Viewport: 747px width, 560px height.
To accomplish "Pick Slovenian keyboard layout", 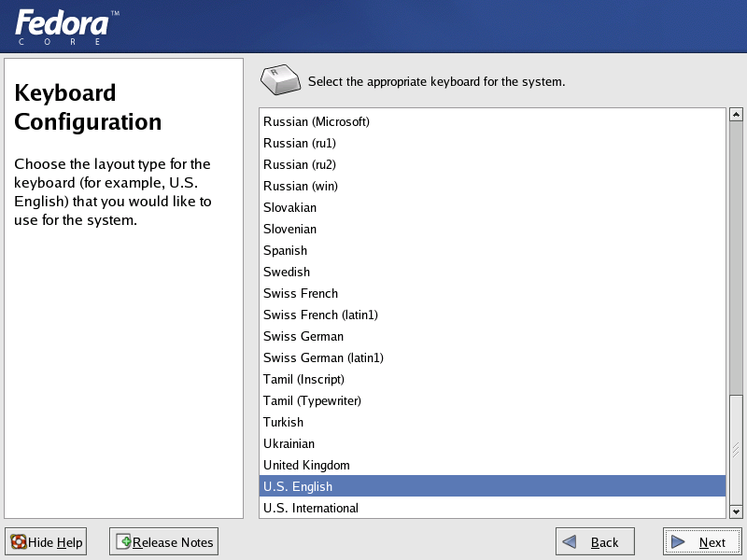I will [x=492, y=229].
